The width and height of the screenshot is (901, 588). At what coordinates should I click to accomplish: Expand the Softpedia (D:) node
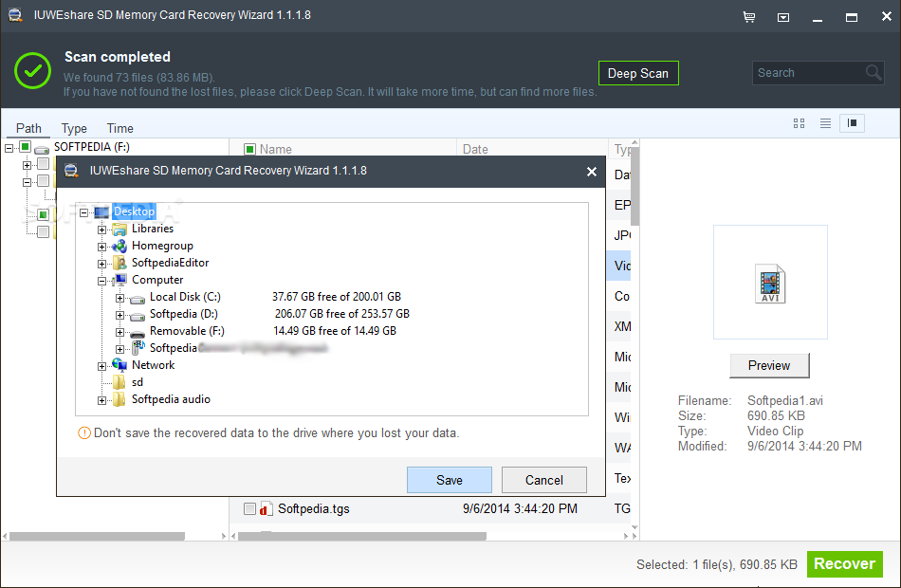[120, 315]
